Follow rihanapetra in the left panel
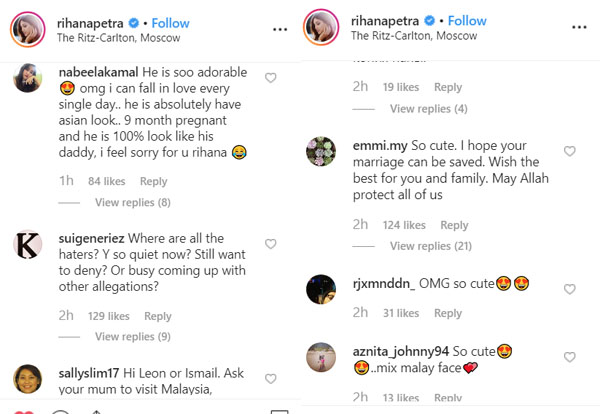Image resolution: width=600 pixels, height=414 pixels. point(171,22)
